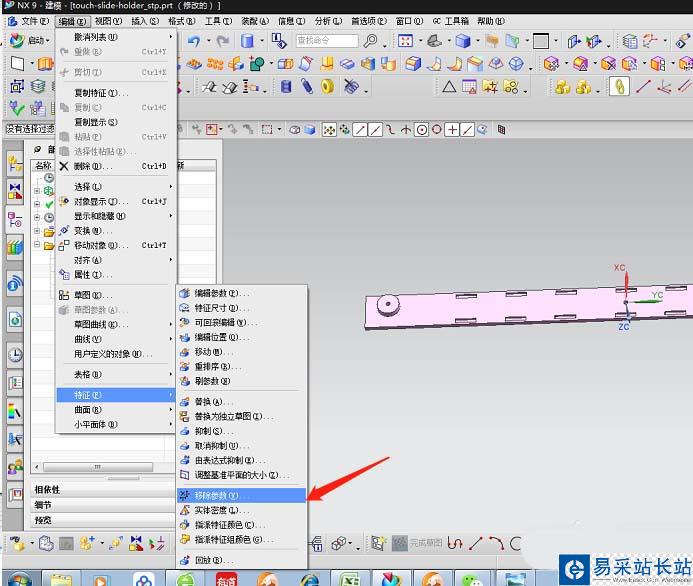
Task: Click inside the Find Command search box
Action: 326,41
